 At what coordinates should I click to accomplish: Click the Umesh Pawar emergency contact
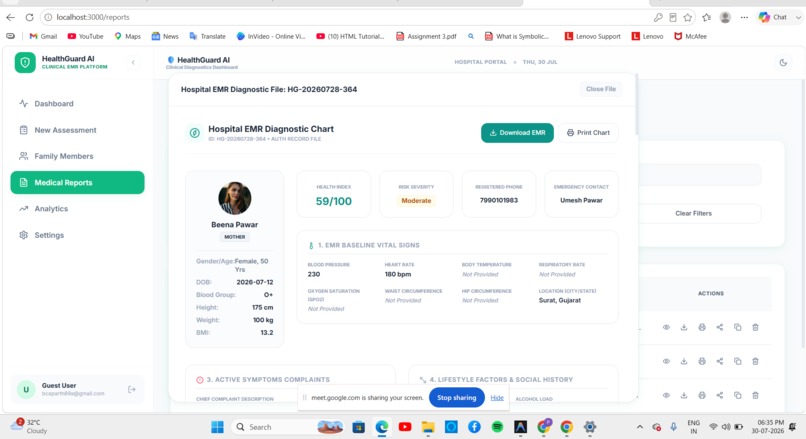[x=581, y=200]
